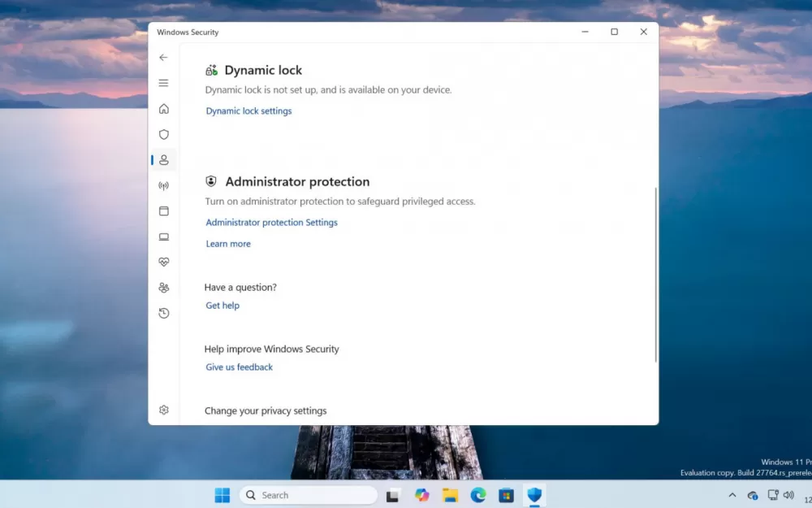
Task: Open Microsoft Store from taskbar
Action: tap(506, 495)
